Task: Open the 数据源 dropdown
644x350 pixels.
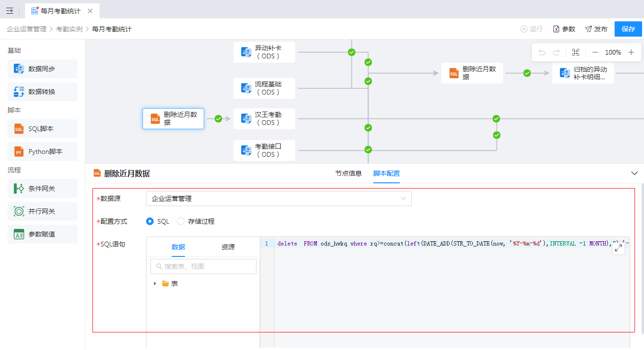Action: click(x=278, y=199)
